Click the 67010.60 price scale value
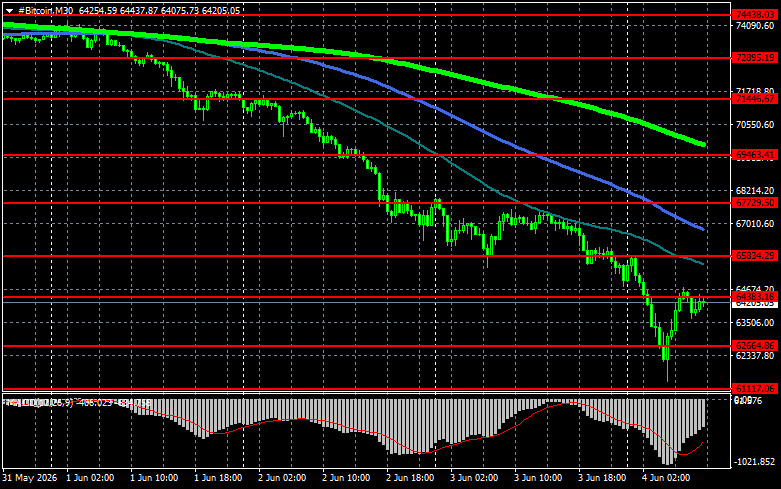The height and width of the screenshot is (489, 781). pos(755,224)
